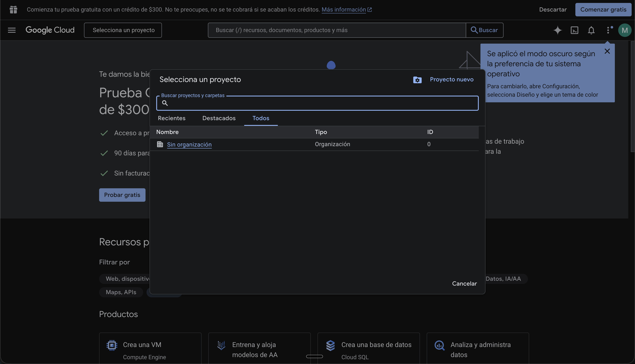Open the notifications bell
This screenshot has height=364, width=635.
point(591,30)
